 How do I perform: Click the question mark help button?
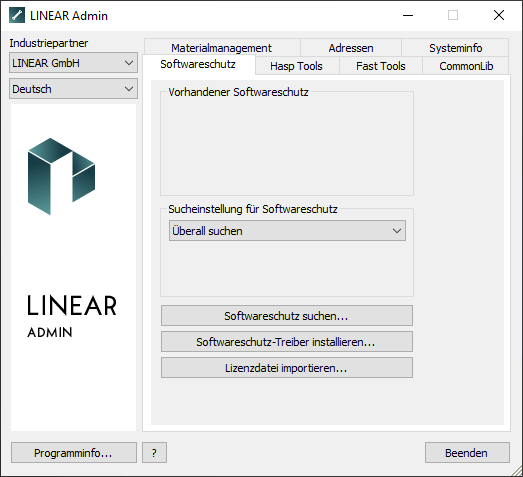(154, 453)
